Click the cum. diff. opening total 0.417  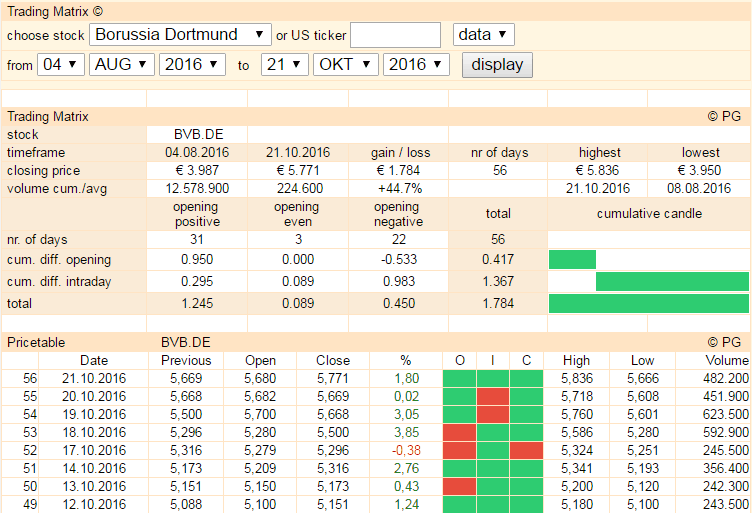[x=498, y=259]
